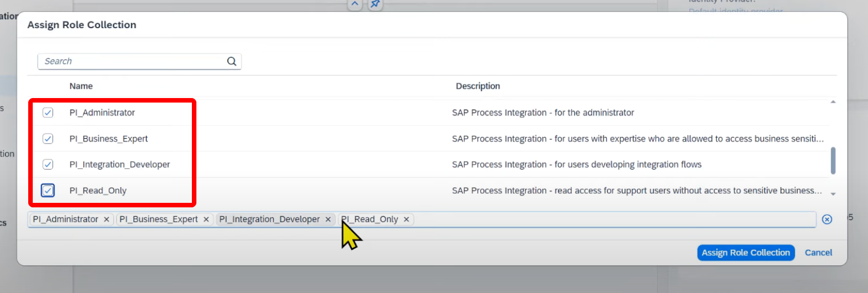Uncheck the PI_Integration_Developer checkbox
The height and width of the screenshot is (293, 868).
48,165
